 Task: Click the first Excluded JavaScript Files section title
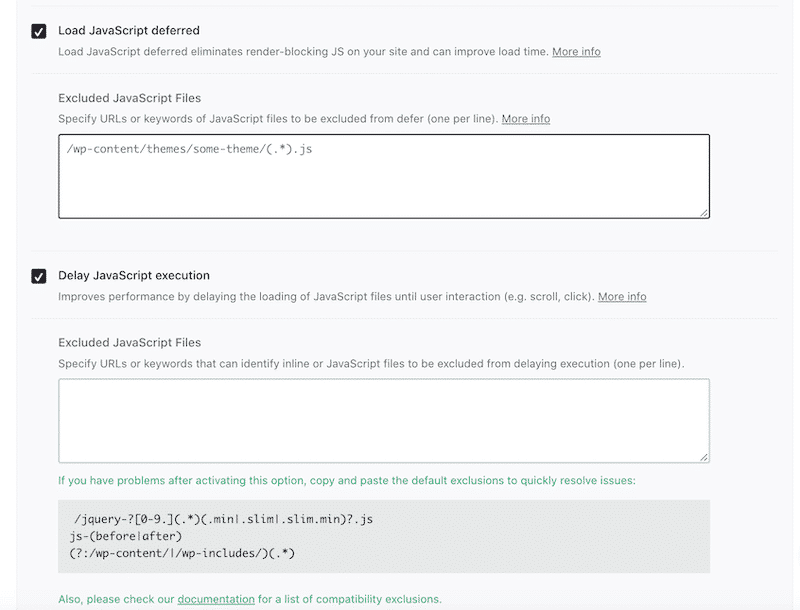[x=137, y=97]
